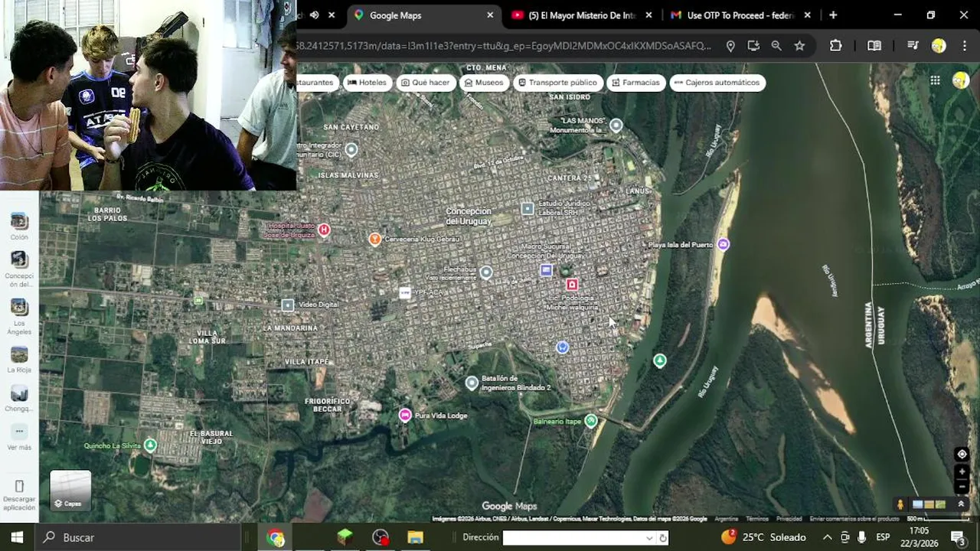Show Transporte público results

coord(557,83)
